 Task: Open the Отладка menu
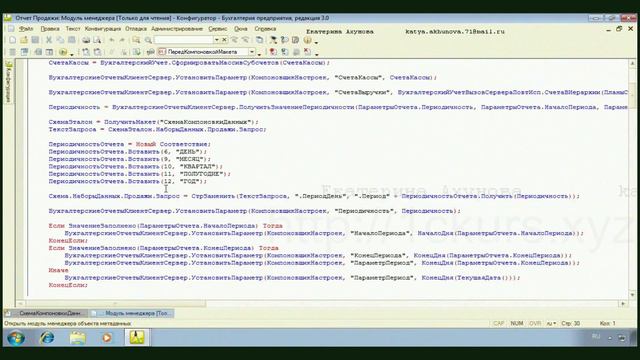(x=136, y=29)
